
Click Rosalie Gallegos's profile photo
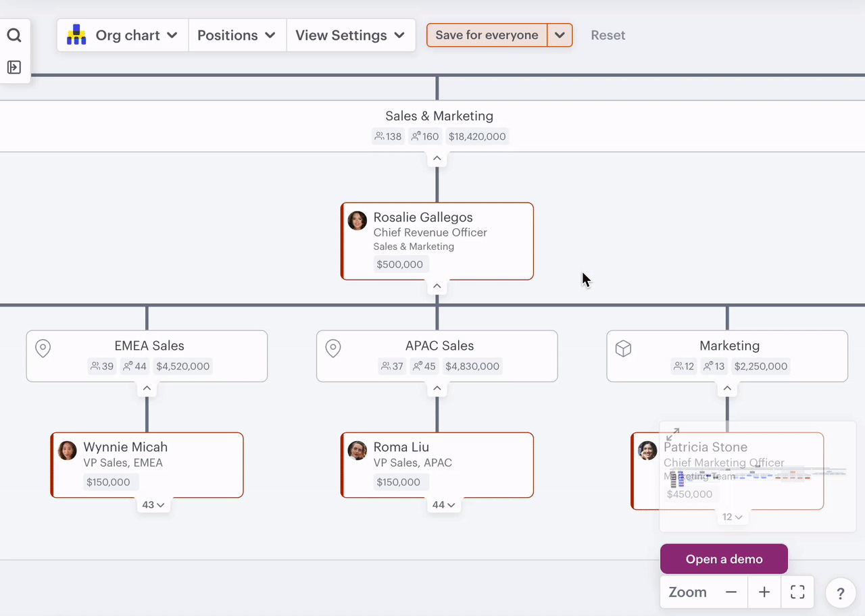click(x=357, y=220)
